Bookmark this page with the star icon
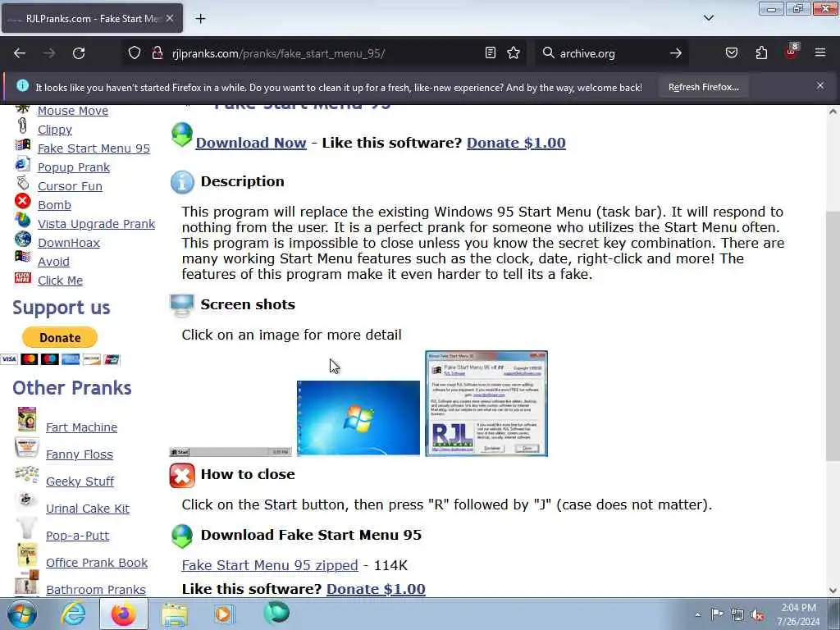Image resolution: width=840 pixels, height=630 pixels. pos(514,53)
